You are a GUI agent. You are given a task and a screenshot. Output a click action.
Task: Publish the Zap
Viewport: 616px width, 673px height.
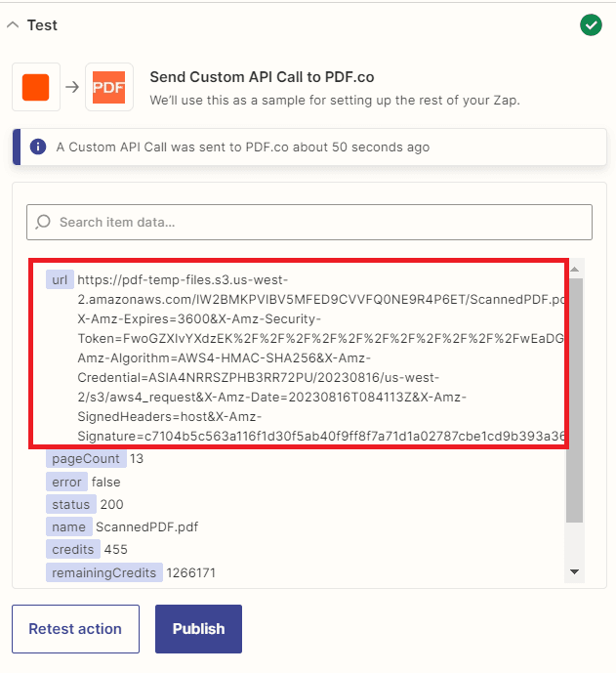[198, 629]
